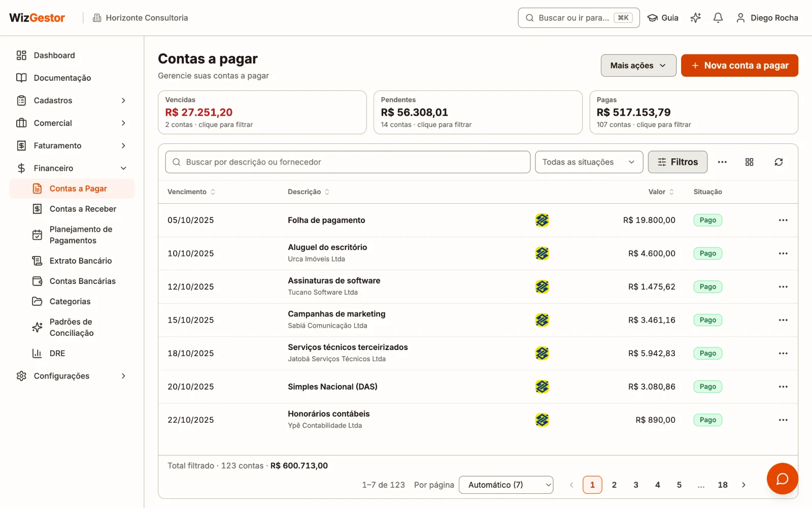Image resolution: width=812 pixels, height=508 pixels.
Task: Open actions menu for Honorários contábeis
Action: tap(783, 420)
